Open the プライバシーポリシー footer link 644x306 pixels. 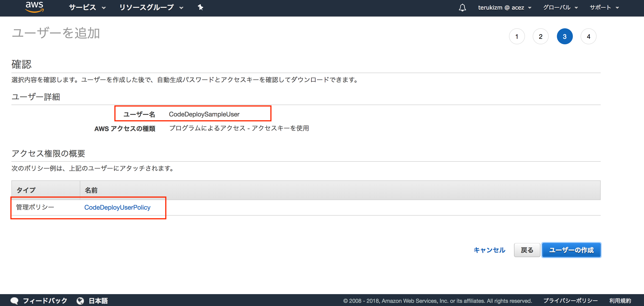pyautogui.click(x=570, y=301)
